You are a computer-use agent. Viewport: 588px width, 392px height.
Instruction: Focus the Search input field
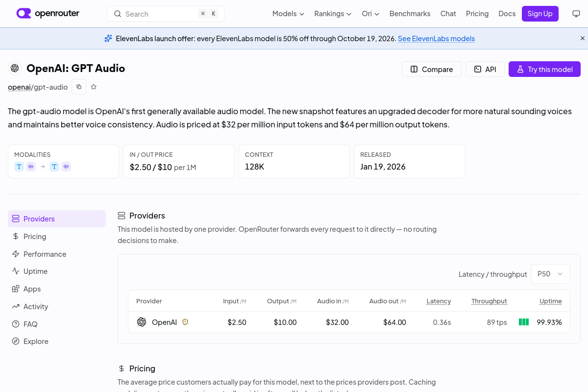tap(166, 14)
